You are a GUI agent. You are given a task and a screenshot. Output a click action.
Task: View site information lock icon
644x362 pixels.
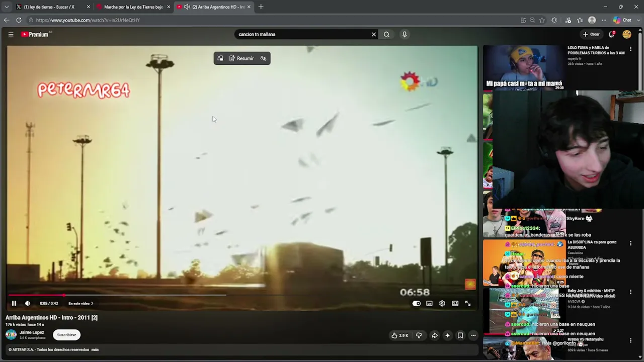(x=31, y=20)
